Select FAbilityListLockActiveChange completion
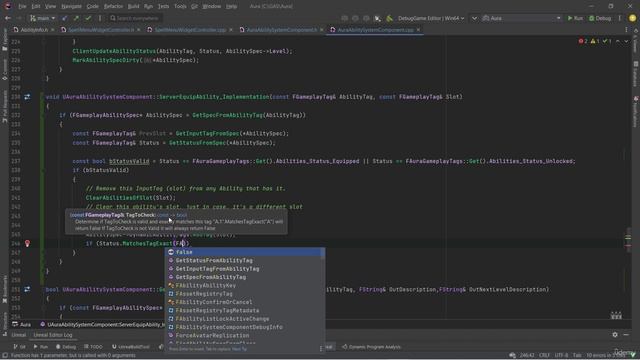The height and width of the screenshot is (360, 640). pos(245,319)
